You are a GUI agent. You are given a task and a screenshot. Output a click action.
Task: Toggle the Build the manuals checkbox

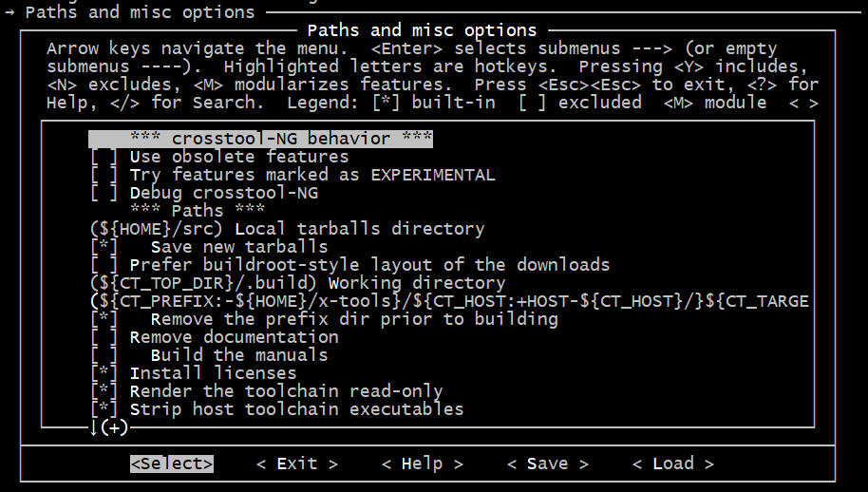pyautogui.click(x=104, y=355)
